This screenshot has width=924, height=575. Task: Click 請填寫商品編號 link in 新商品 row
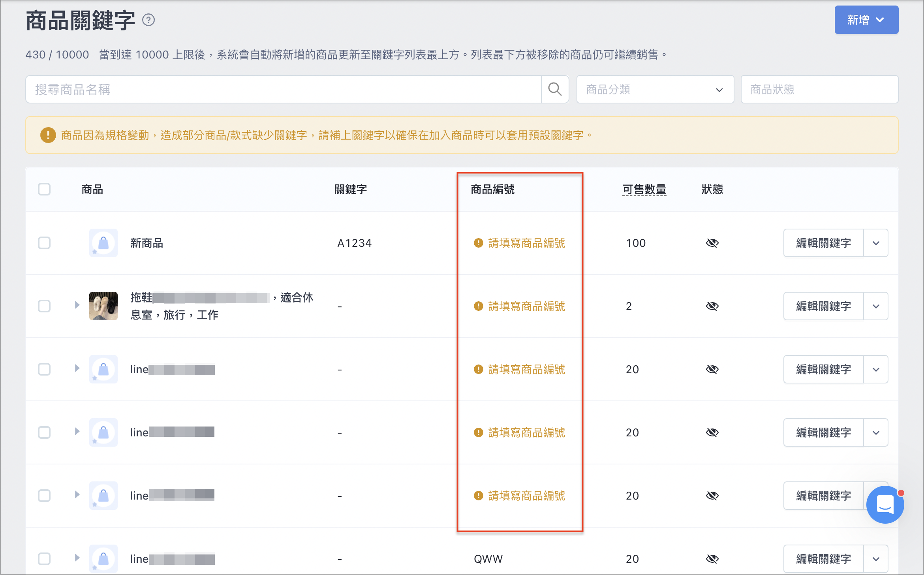coord(526,243)
